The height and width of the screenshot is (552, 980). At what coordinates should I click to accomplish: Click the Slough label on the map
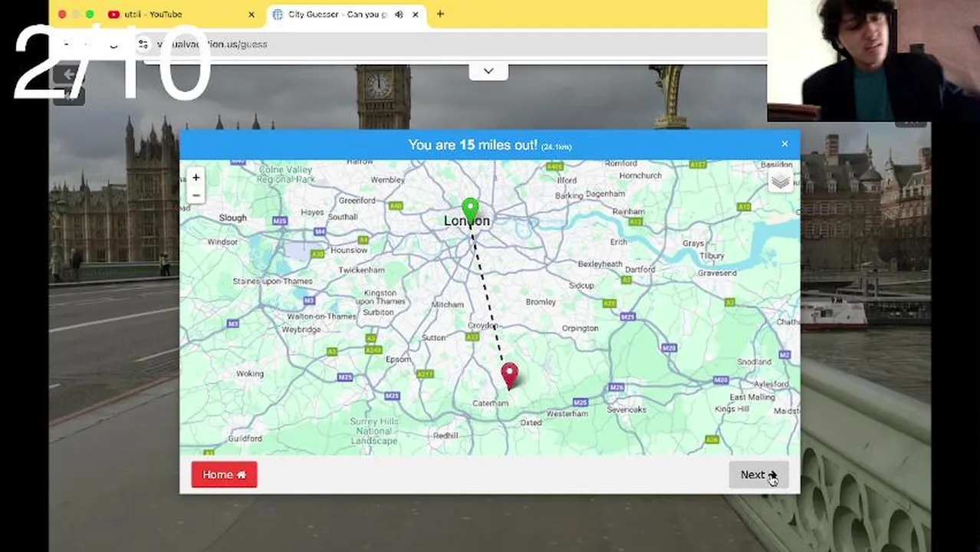232,218
